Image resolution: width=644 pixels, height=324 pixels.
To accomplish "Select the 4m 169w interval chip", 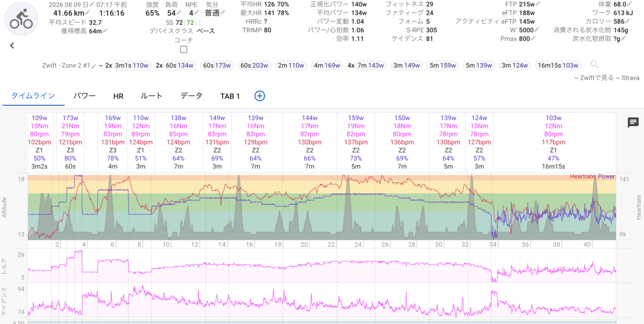I will pos(327,66).
